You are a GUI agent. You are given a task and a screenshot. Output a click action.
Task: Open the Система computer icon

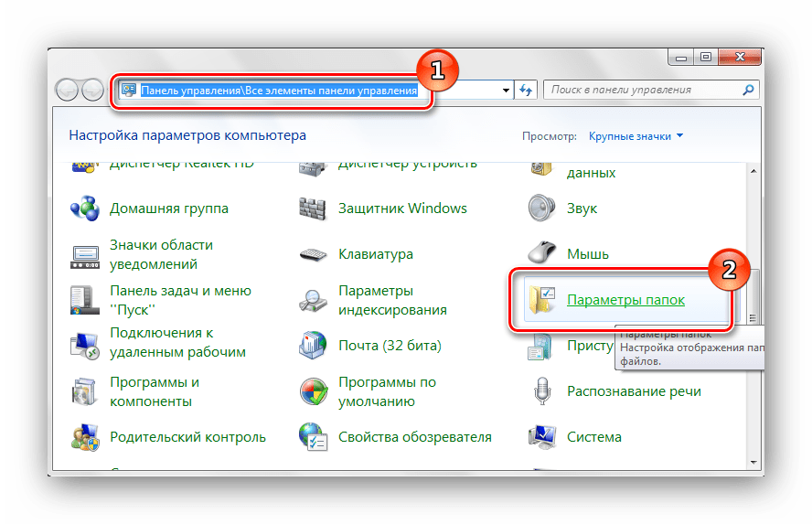coord(542,437)
